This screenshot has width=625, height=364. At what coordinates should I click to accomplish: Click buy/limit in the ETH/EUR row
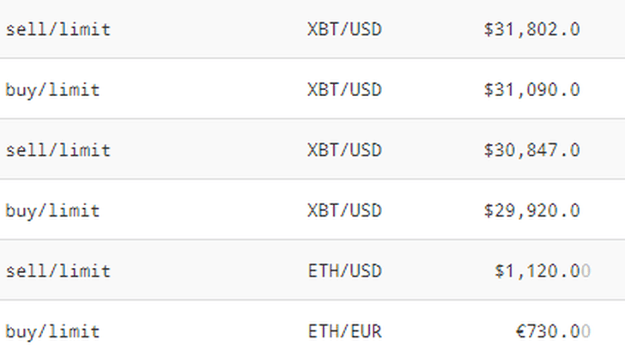click(x=52, y=331)
